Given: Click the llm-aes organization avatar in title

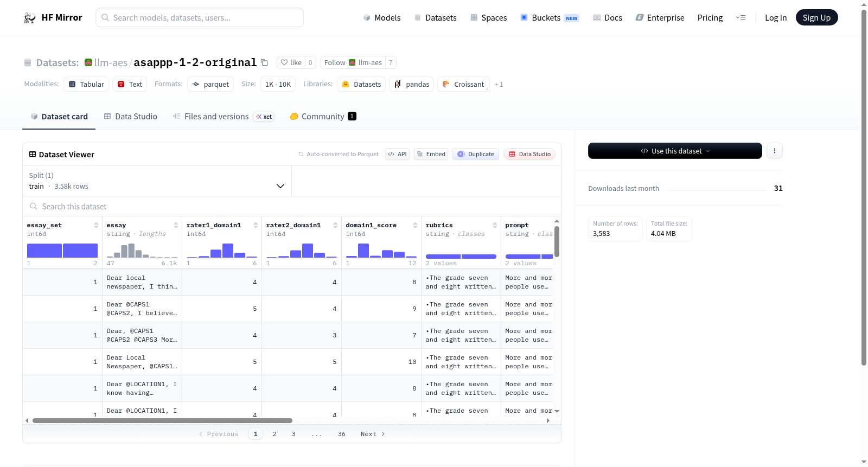Looking at the screenshot, I should pyautogui.click(x=88, y=62).
